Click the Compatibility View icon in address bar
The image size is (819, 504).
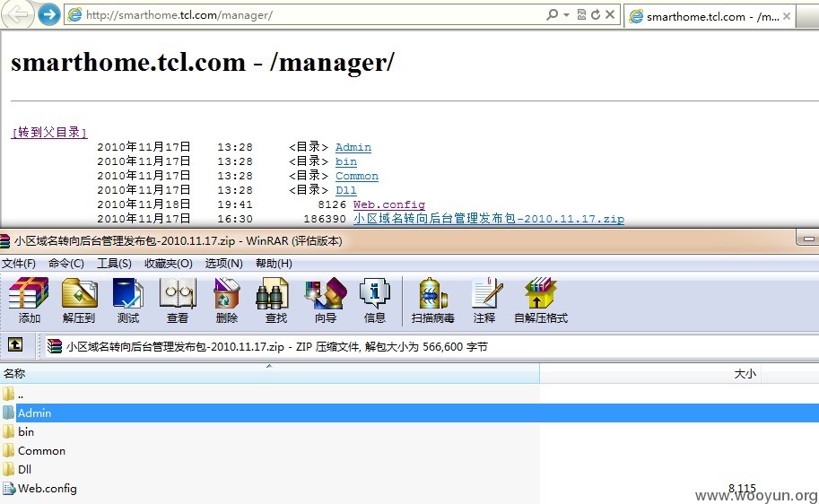(x=581, y=14)
